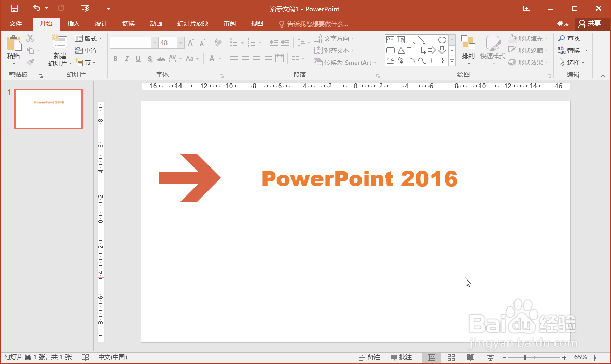Select the right arrow shape in gallery
Image resolution: width=611 pixels, height=364 pixels.
432,50
